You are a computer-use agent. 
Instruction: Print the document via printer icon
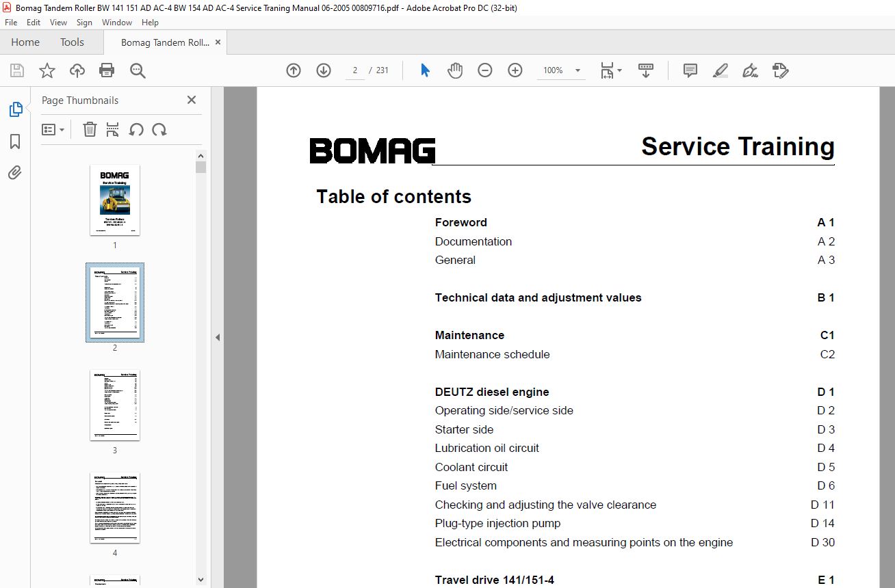tap(107, 70)
